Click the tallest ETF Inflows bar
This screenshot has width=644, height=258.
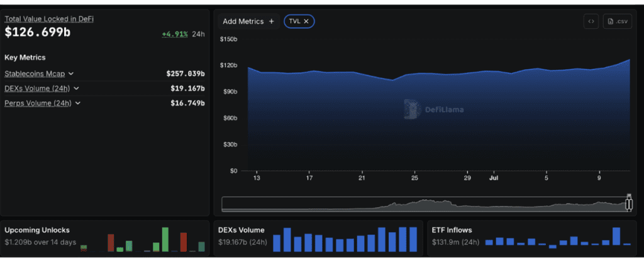pos(616,236)
